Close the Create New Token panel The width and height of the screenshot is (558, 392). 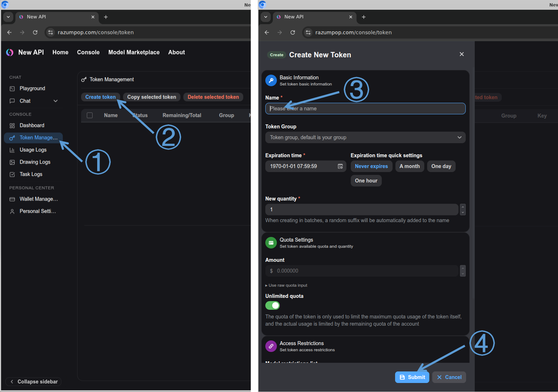(462, 54)
